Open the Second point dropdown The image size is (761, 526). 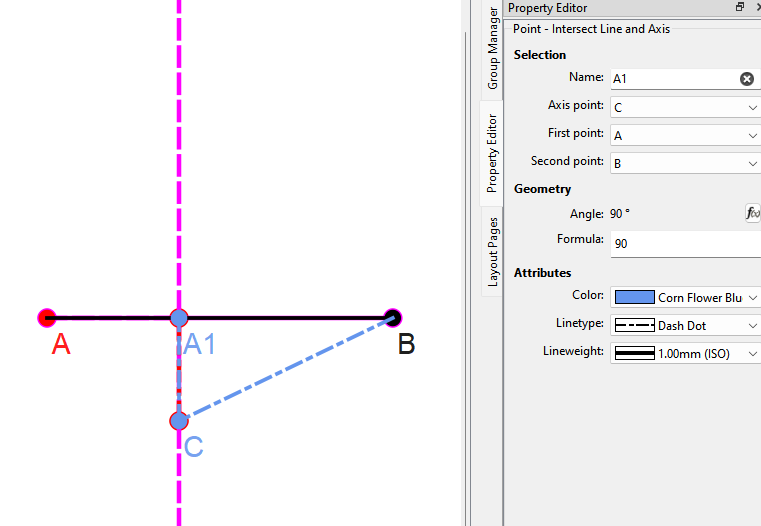coord(685,162)
